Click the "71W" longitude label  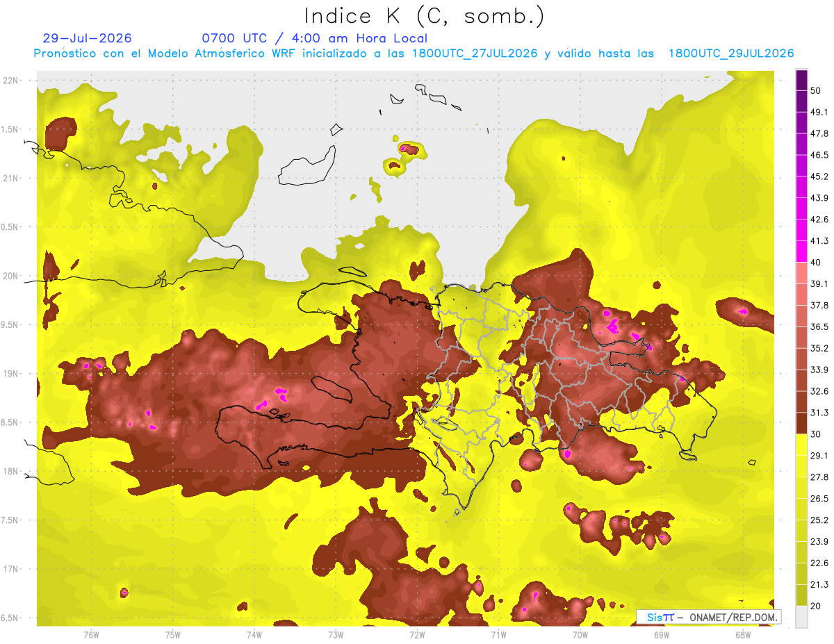[x=498, y=634]
